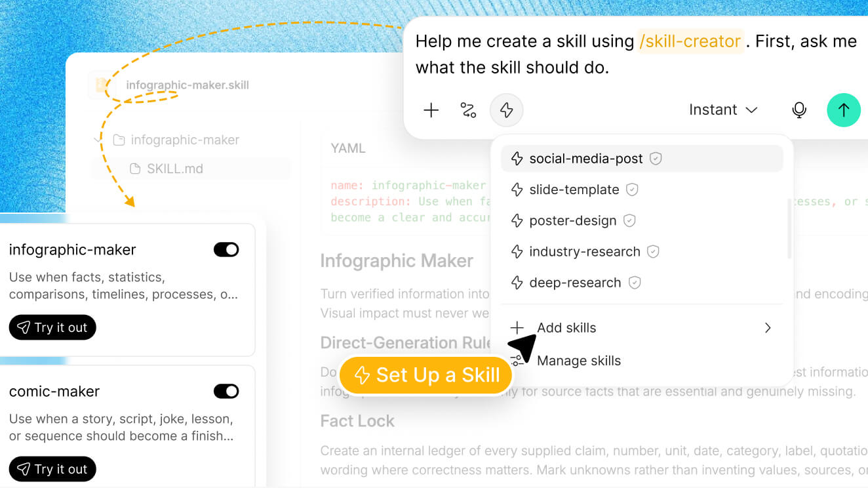868x488 pixels.
Task: Focus the prompt text input field
Action: coord(637,54)
